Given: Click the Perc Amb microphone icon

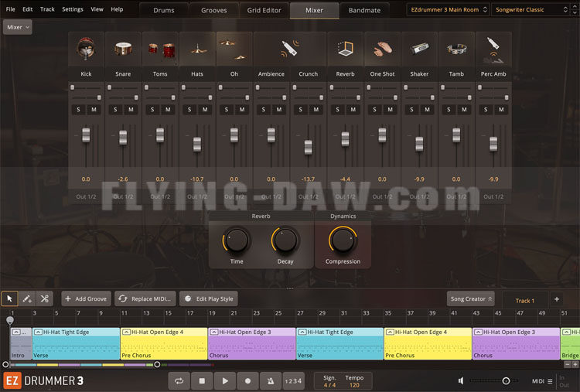Looking at the screenshot, I should click(493, 50).
